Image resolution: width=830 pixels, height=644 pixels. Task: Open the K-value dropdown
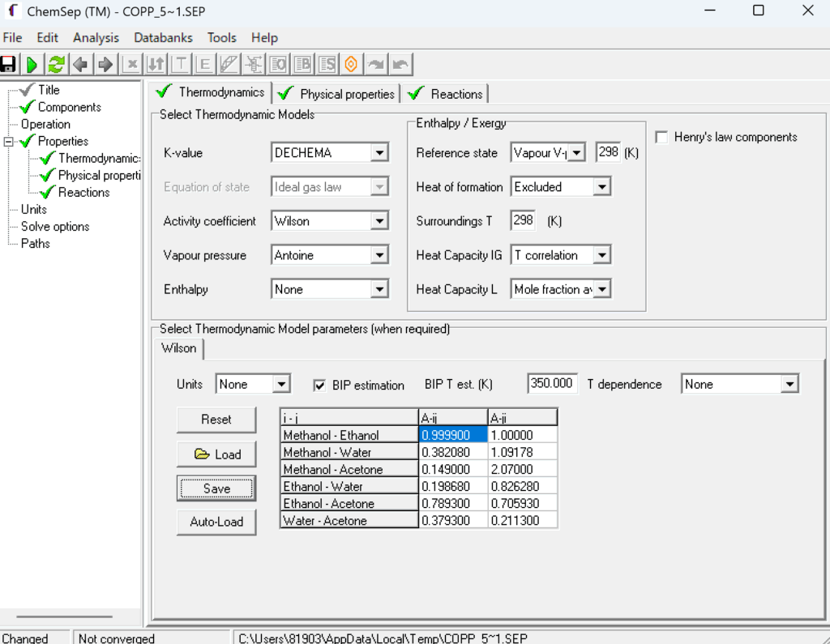(379, 153)
